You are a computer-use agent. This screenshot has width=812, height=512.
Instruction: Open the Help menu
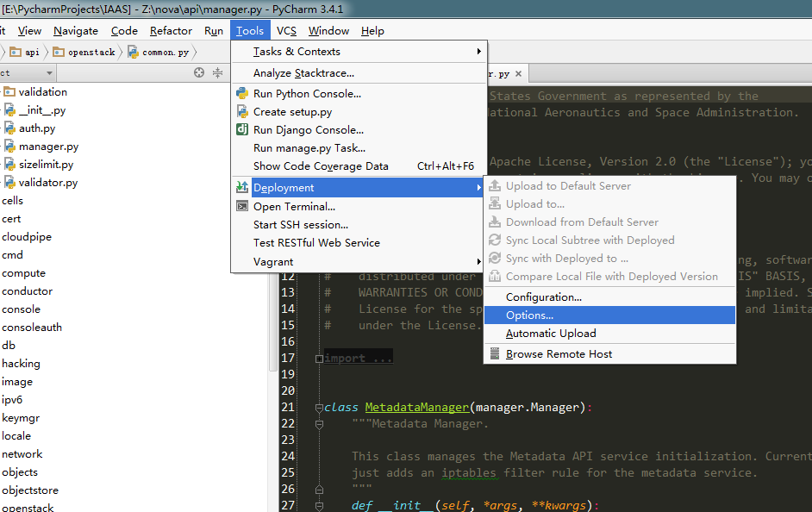[x=372, y=31]
